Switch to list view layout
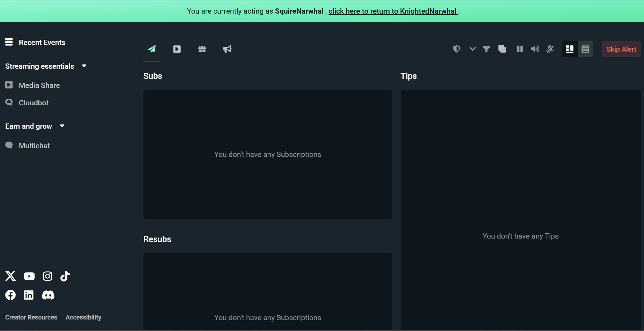Screen dimensions: 644x331 click(585, 49)
